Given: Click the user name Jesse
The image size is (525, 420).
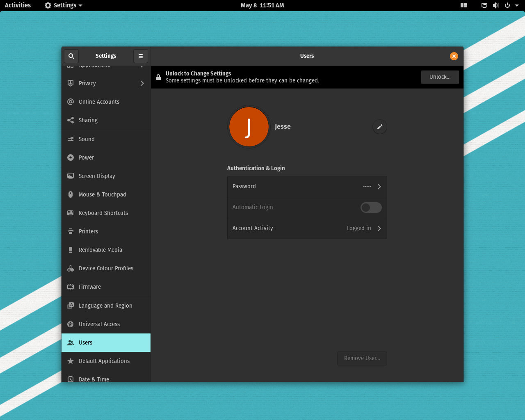Looking at the screenshot, I should click(x=283, y=127).
